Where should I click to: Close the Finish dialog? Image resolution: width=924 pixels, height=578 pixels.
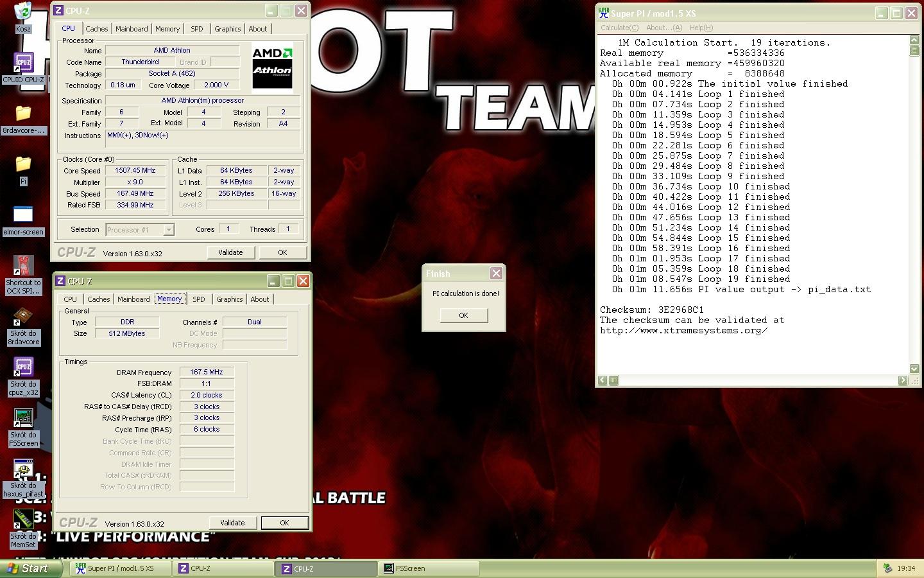click(496, 274)
